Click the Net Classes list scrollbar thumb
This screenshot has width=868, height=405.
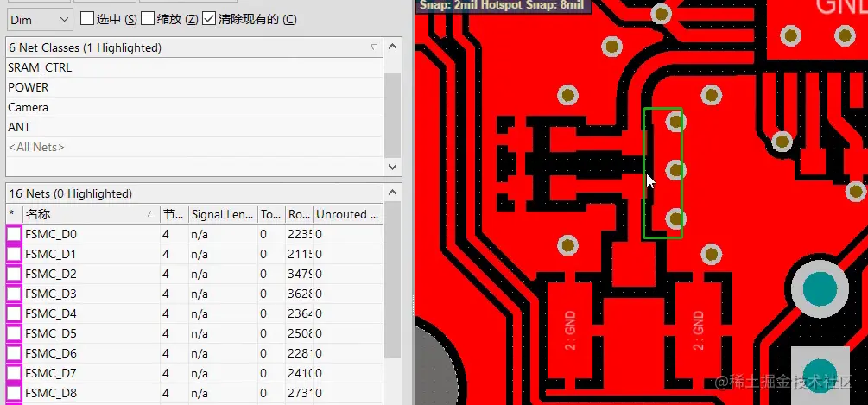point(392,114)
